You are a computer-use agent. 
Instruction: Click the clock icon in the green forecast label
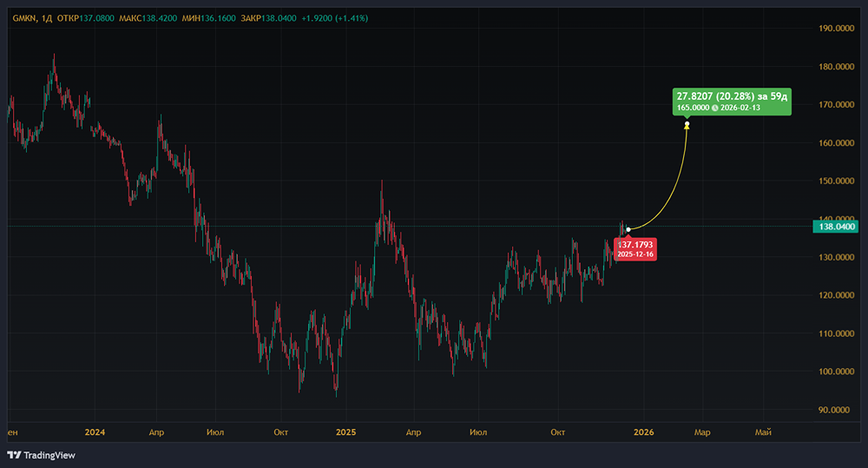tap(714, 109)
